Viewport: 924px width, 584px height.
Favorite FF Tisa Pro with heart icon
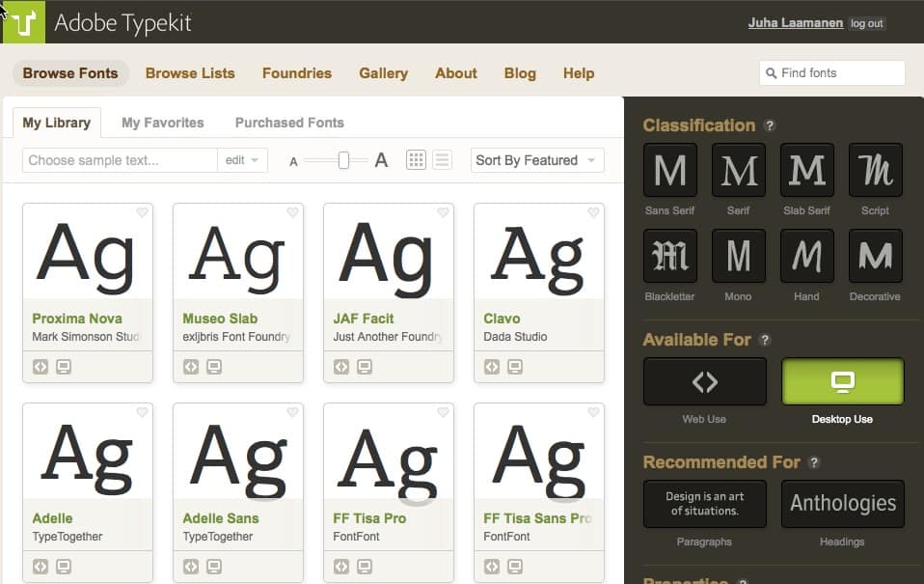(x=443, y=412)
